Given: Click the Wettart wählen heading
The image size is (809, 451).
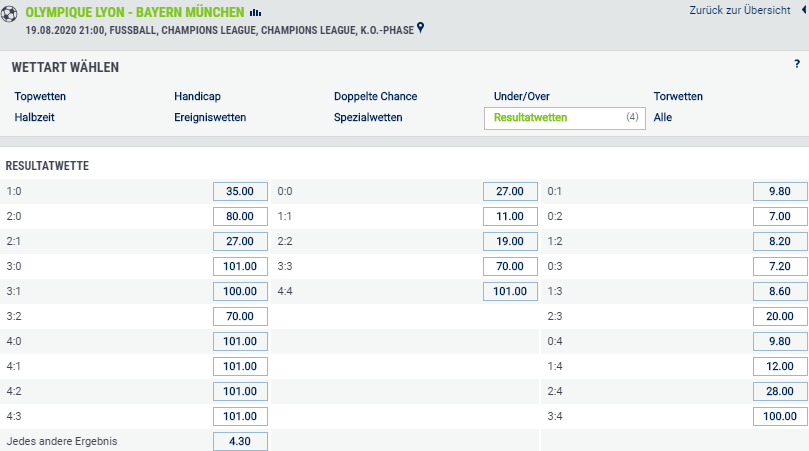Looking at the screenshot, I should (x=65, y=68).
